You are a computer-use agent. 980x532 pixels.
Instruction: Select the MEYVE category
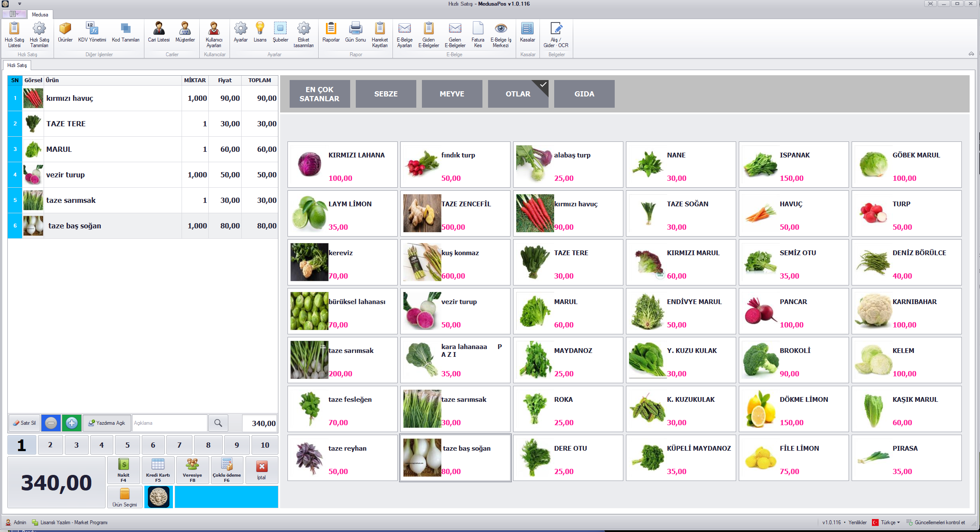(452, 94)
